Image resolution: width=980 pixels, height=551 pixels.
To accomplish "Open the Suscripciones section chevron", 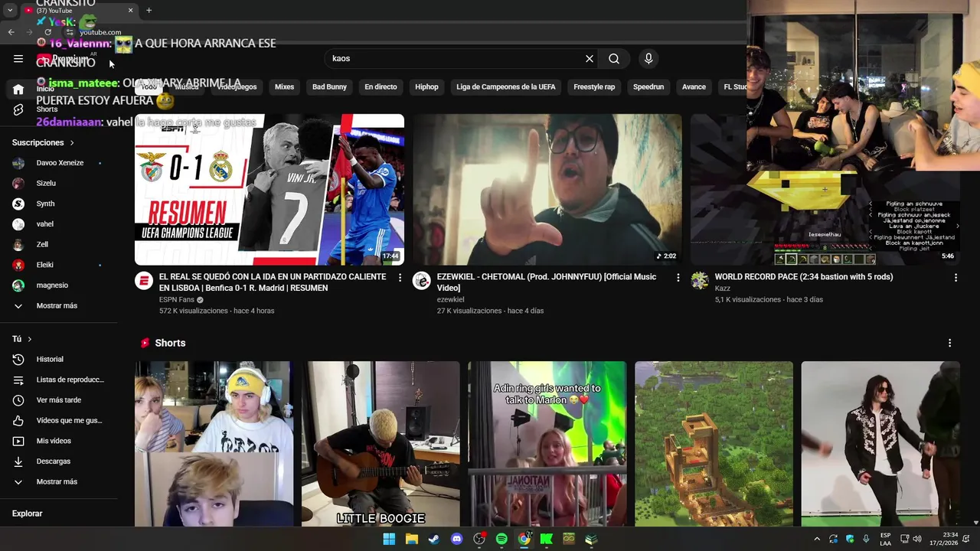I will pos(72,143).
